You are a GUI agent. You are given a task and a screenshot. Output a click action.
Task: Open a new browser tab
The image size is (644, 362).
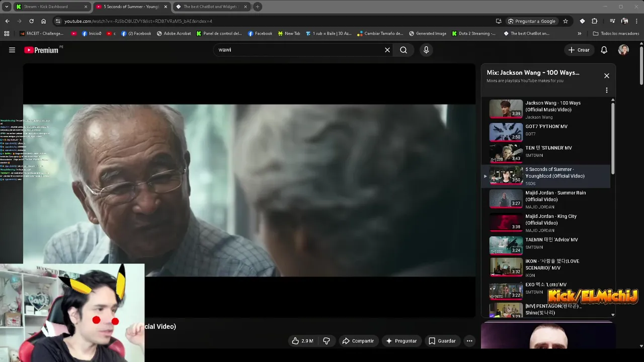tap(258, 7)
